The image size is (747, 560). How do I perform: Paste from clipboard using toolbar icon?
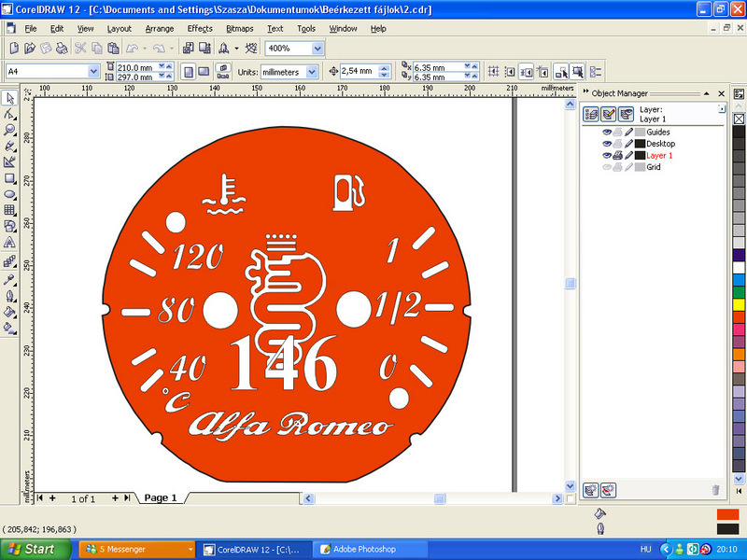(113, 49)
